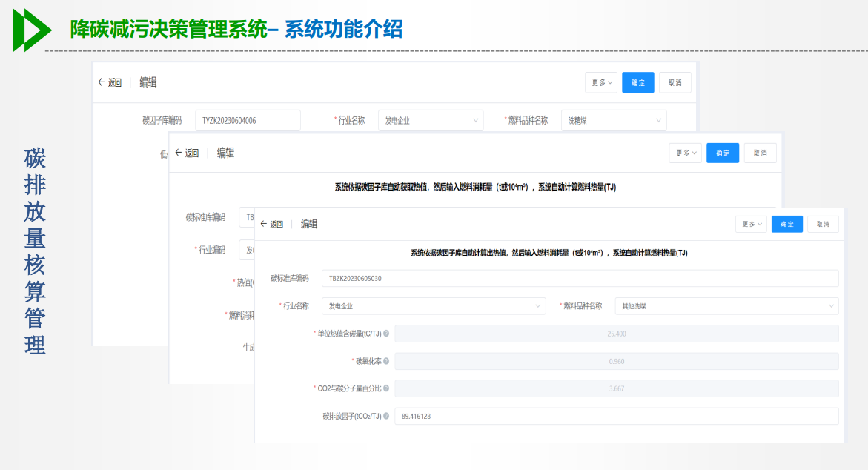The image size is (868, 470).
Task: Open front window 行业名称 dropdown showing 发电企业
Action: click(x=434, y=306)
